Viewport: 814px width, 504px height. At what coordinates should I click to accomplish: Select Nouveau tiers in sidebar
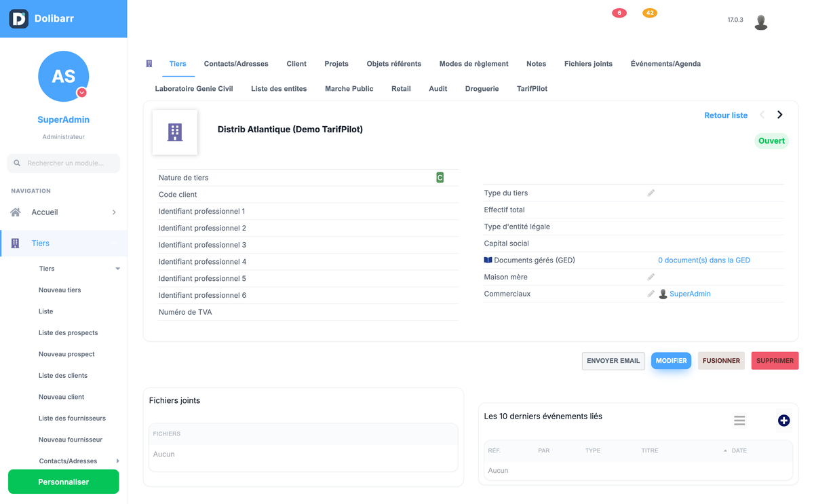(x=60, y=290)
